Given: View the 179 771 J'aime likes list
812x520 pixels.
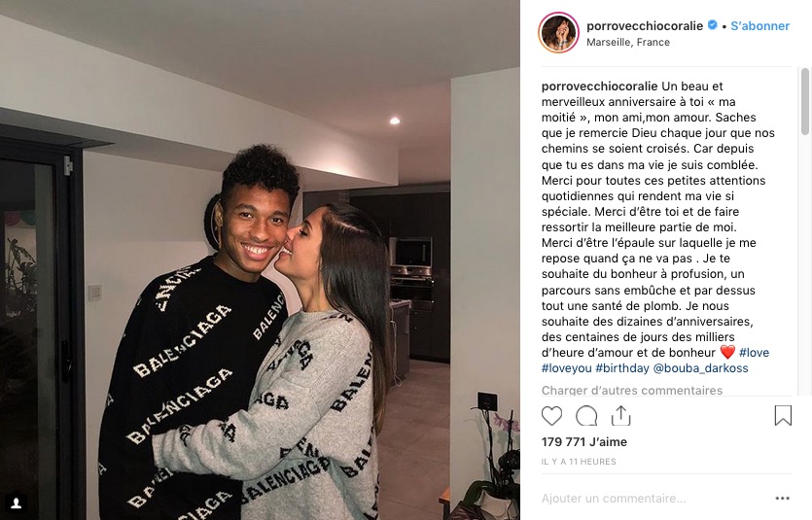Looking at the screenshot, I should (x=584, y=442).
